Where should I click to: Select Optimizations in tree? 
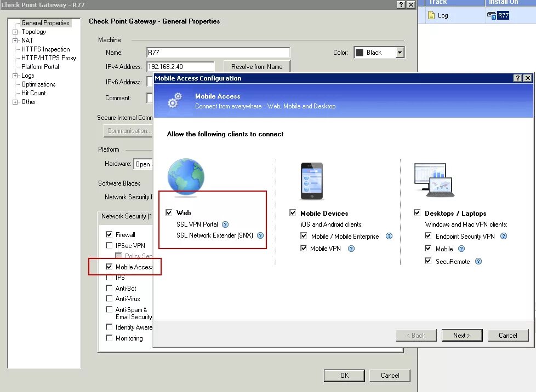(38, 84)
